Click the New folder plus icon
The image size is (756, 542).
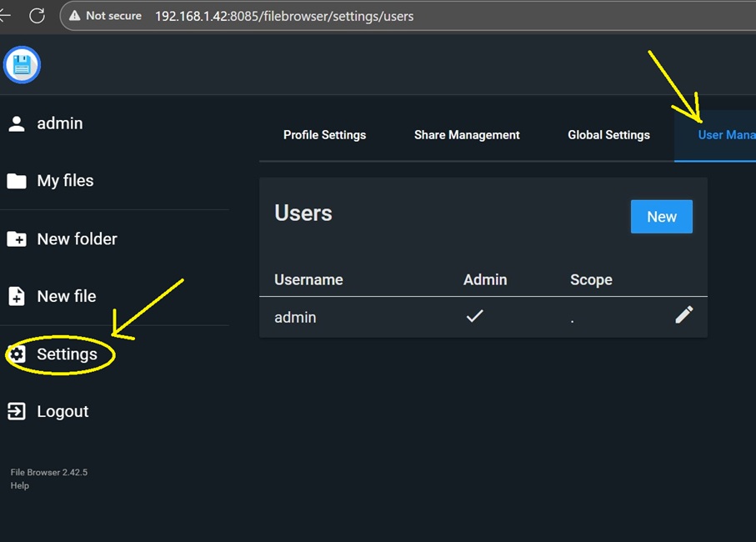17,239
